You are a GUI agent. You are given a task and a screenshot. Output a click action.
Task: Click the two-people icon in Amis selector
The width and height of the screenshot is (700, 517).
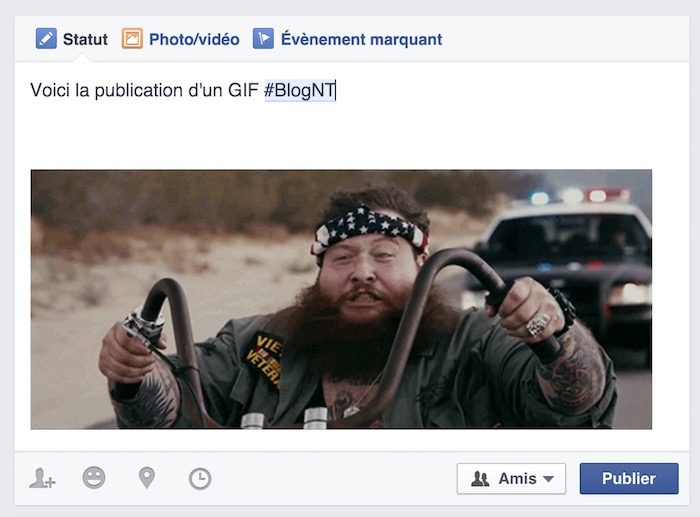(480, 479)
